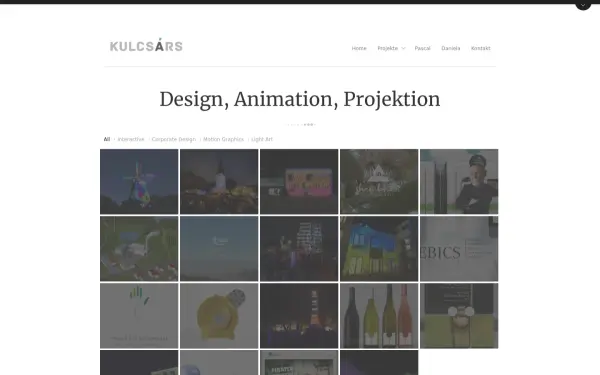Click the round dark chevron button at top right
This screenshot has width=600, height=375.
coord(583,5)
